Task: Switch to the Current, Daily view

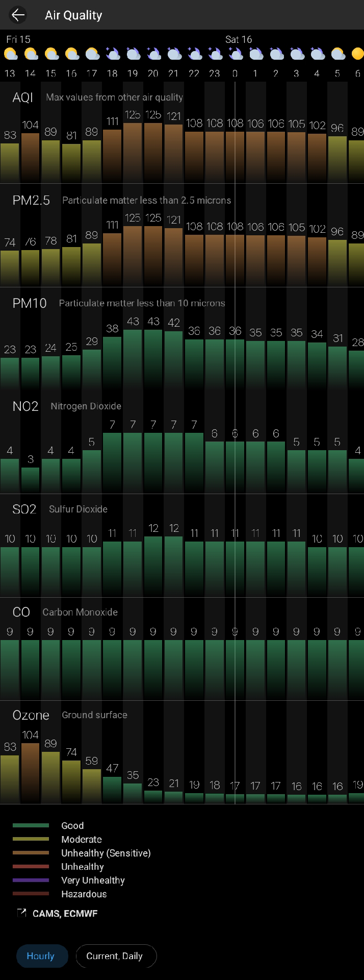Action: (115, 956)
